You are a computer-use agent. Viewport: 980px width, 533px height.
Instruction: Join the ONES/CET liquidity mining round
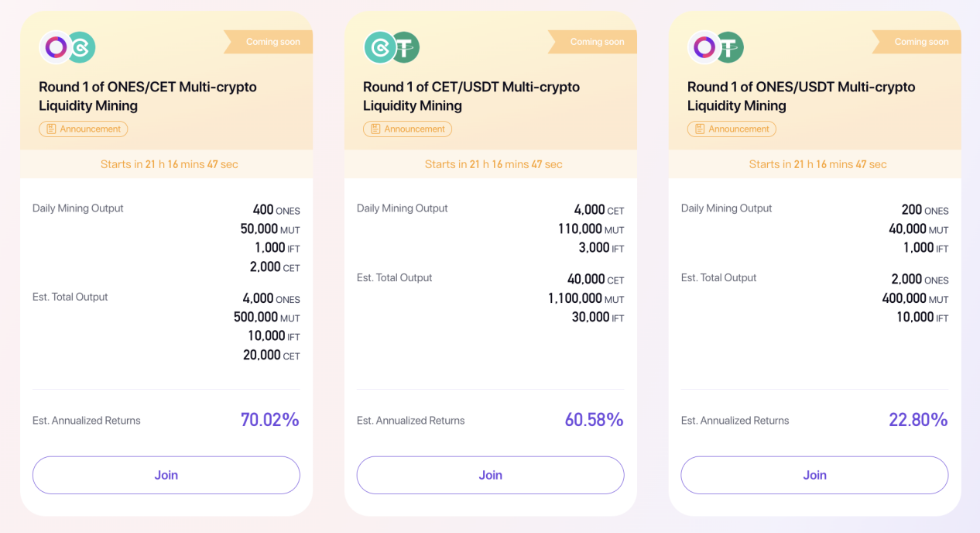point(166,475)
